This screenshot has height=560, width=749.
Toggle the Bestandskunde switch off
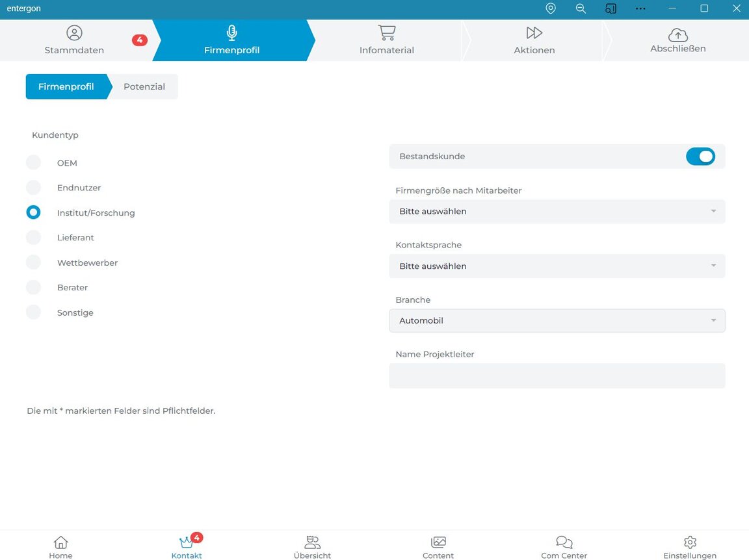point(700,157)
